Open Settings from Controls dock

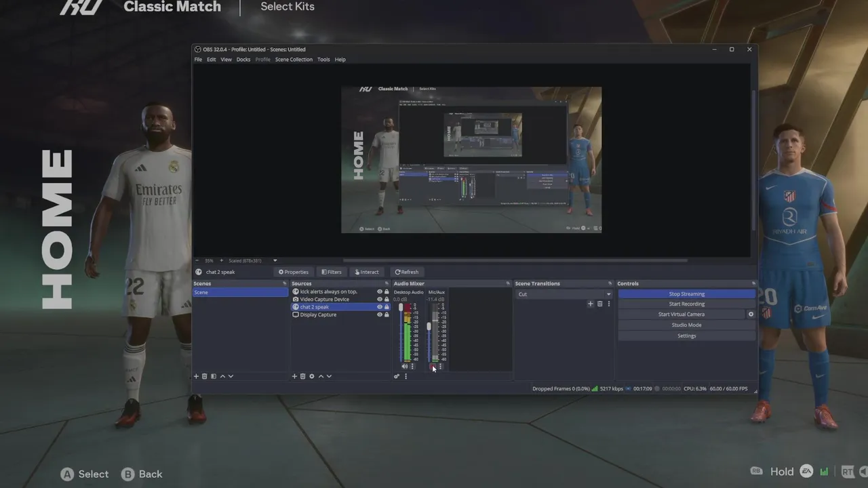pyautogui.click(x=687, y=336)
